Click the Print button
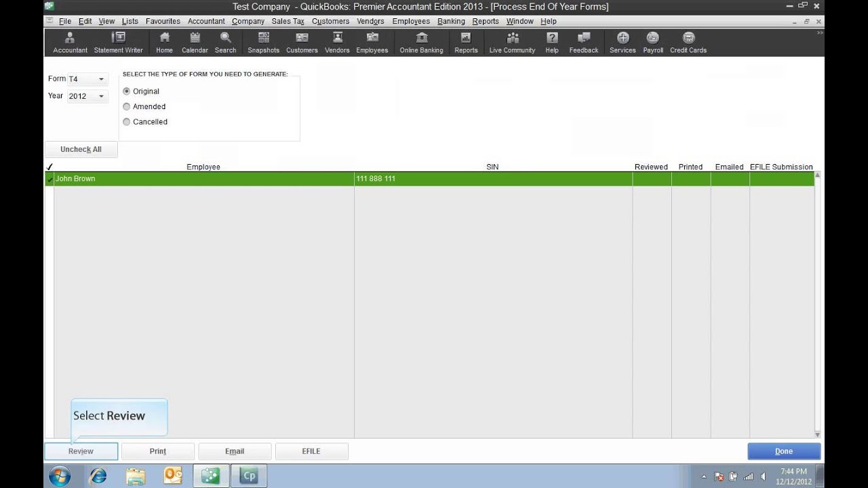This screenshot has width=868, height=488. click(x=158, y=451)
